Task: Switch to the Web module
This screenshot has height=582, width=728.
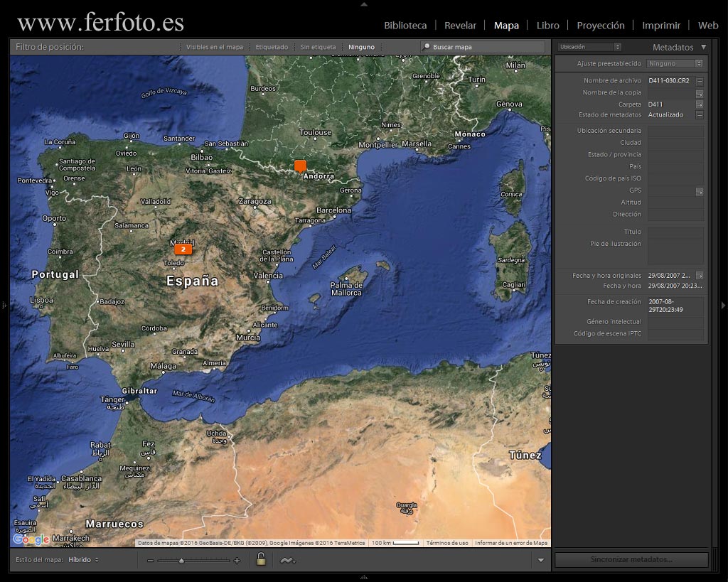Action: [x=708, y=26]
